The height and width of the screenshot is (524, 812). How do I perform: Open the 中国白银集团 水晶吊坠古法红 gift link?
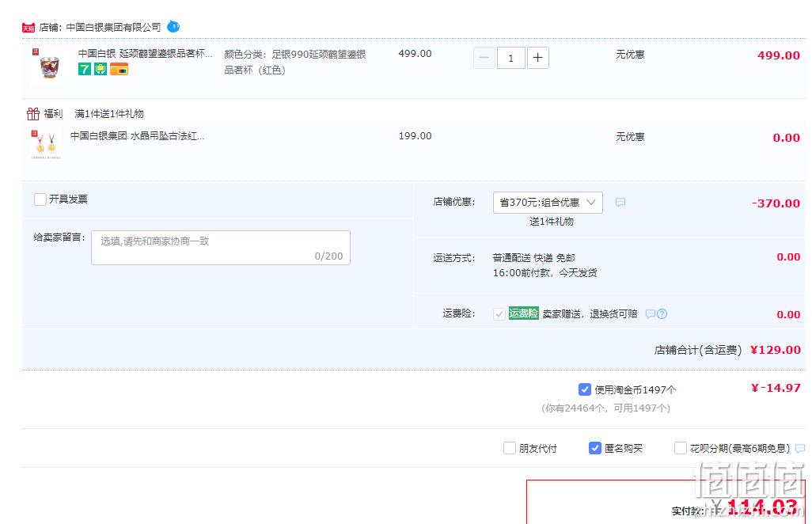[x=137, y=135]
